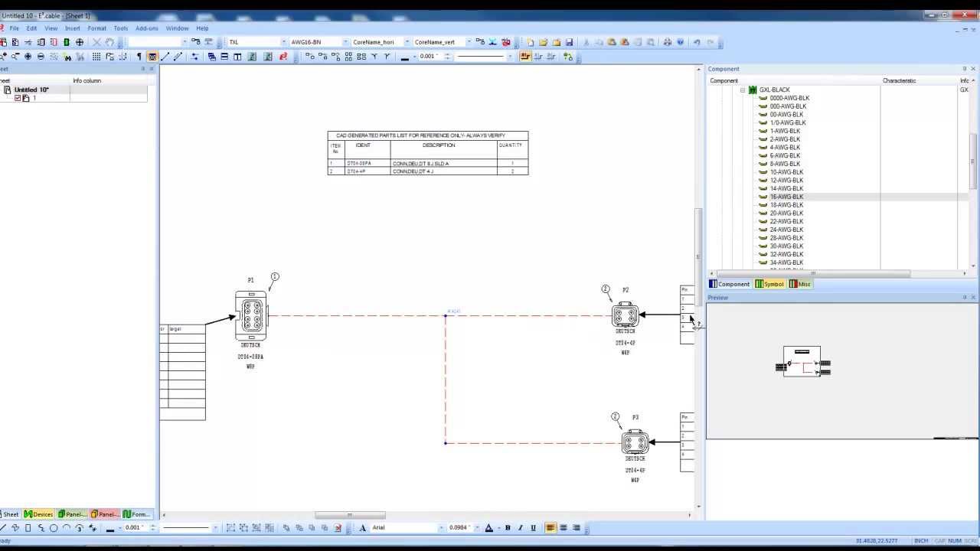Click the blue Help icon in toolbar
Viewport: 980px width, 551px height.
pos(680,42)
